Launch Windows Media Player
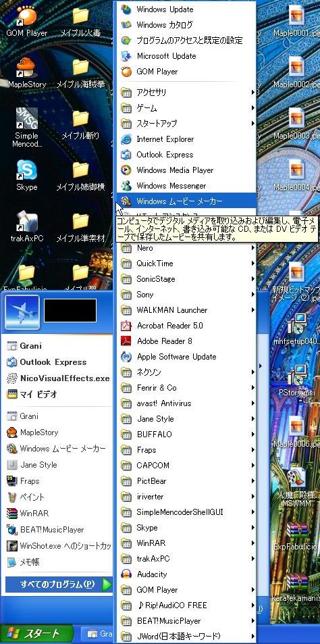This screenshot has height=644, width=320. pos(186,170)
